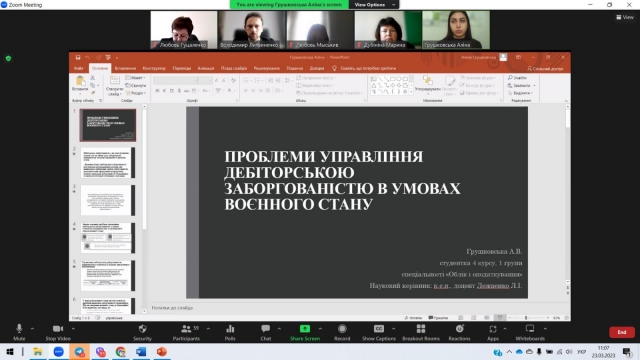
Task: Click the Paste (Вставити) button in PowerPoint
Action: tap(80, 84)
